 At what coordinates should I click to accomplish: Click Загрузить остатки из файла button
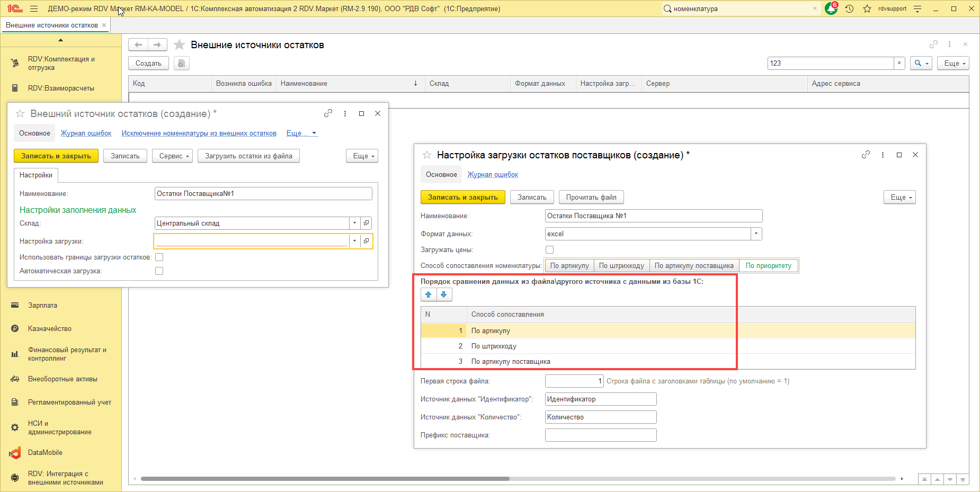point(248,156)
